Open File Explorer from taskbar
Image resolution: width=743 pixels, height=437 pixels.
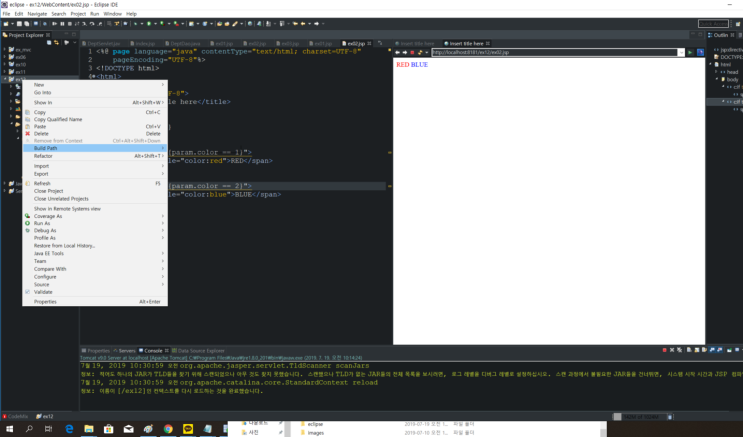pyautogui.click(x=89, y=429)
